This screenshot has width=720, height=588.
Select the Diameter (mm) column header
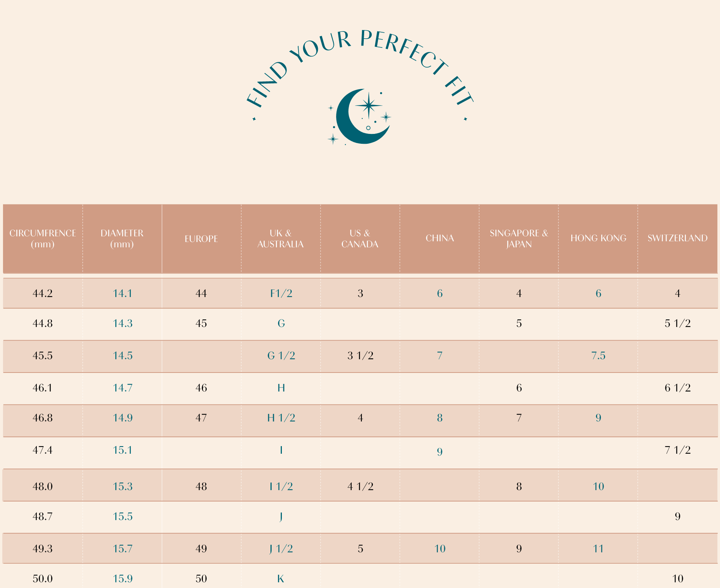pyautogui.click(x=122, y=239)
